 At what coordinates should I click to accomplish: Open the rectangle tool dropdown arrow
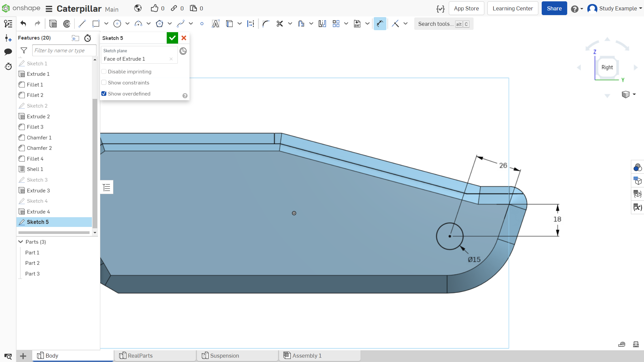click(x=106, y=24)
